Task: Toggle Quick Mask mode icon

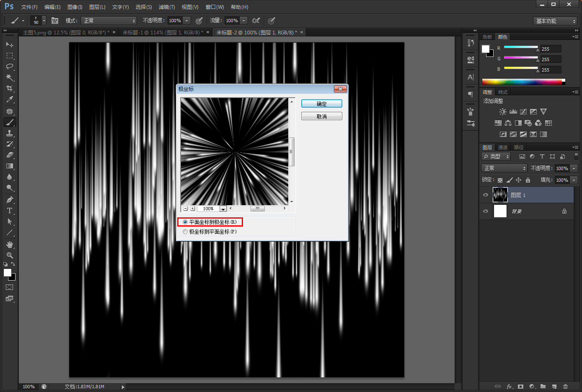Action: [9, 287]
